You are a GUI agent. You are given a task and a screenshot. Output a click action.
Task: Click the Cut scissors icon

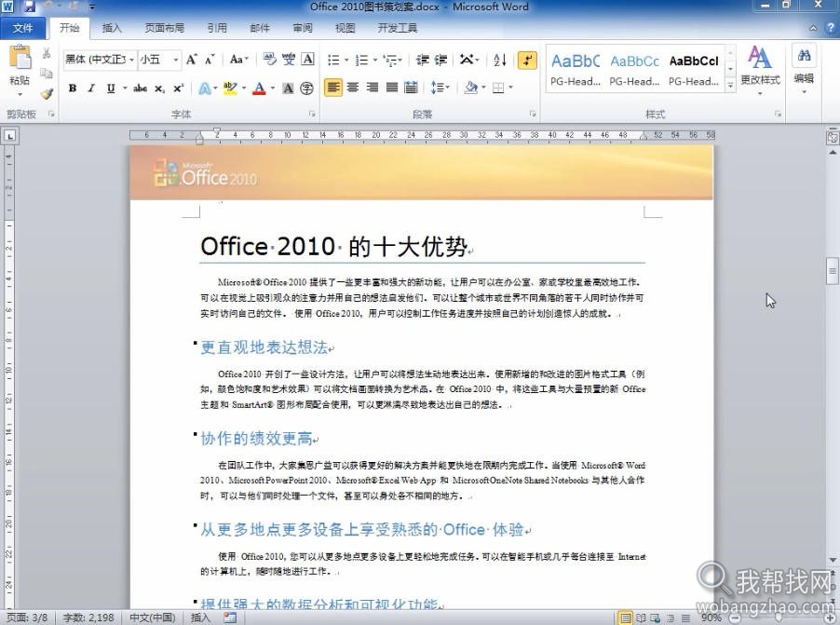point(46,53)
